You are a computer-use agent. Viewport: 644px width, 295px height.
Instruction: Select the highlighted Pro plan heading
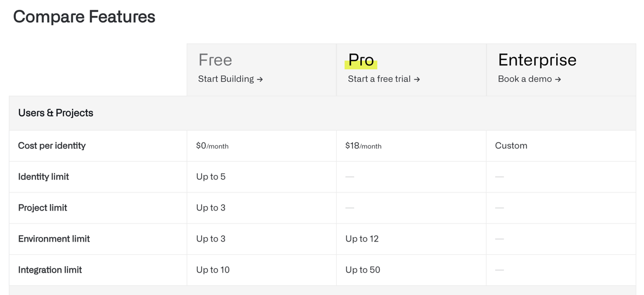point(361,59)
